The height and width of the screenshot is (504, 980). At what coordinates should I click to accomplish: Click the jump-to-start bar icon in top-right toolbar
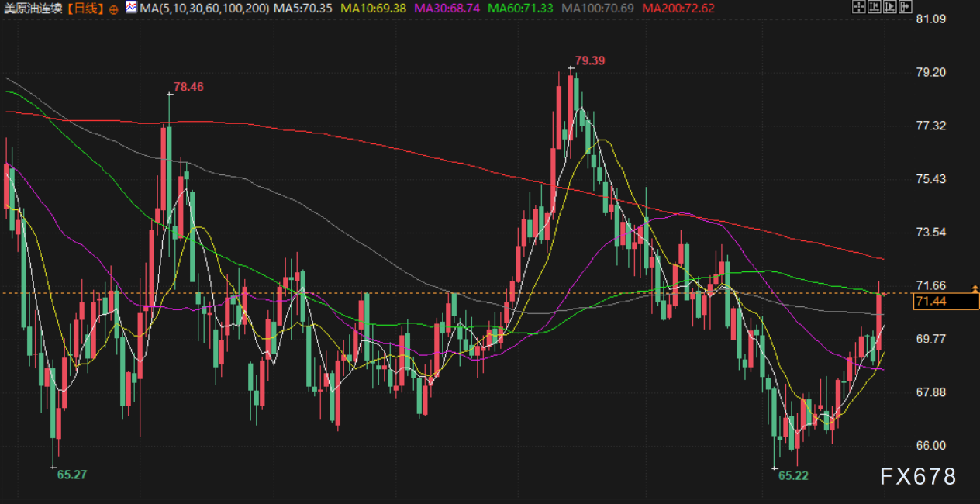click(x=875, y=8)
